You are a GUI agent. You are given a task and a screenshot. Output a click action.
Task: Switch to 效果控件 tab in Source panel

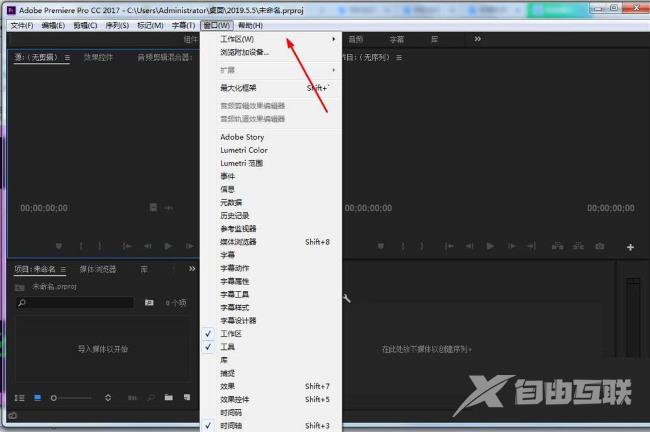(98, 58)
